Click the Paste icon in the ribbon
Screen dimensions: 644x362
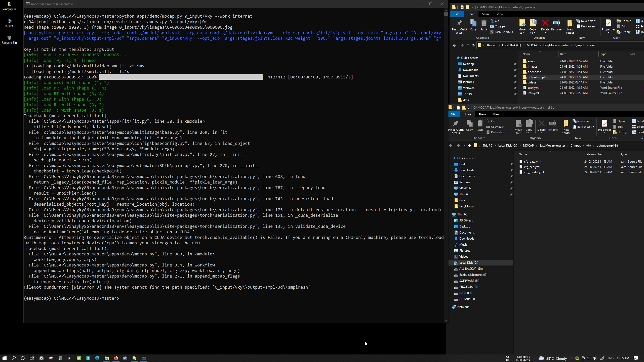tap(484, 25)
